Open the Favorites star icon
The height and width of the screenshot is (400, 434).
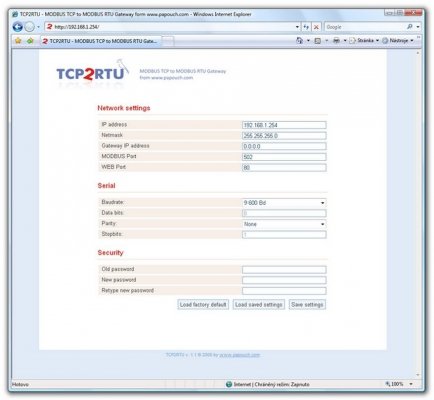click(x=18, y=41)
